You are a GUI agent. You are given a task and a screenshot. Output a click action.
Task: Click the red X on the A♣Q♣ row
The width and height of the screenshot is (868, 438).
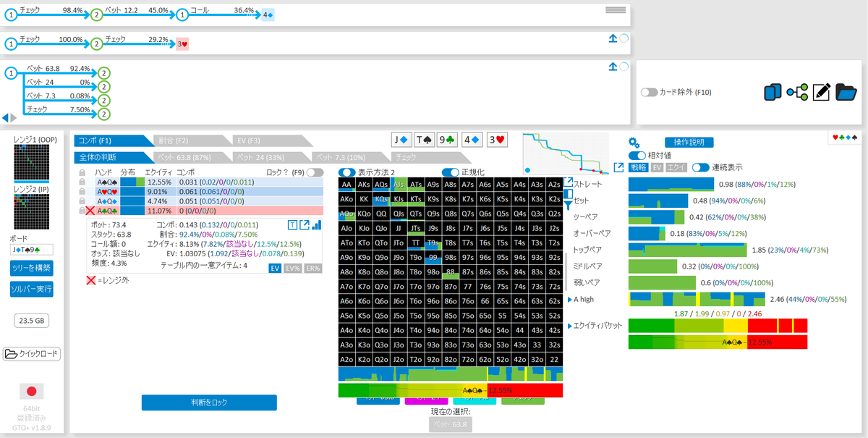click(x=90, y=211)
